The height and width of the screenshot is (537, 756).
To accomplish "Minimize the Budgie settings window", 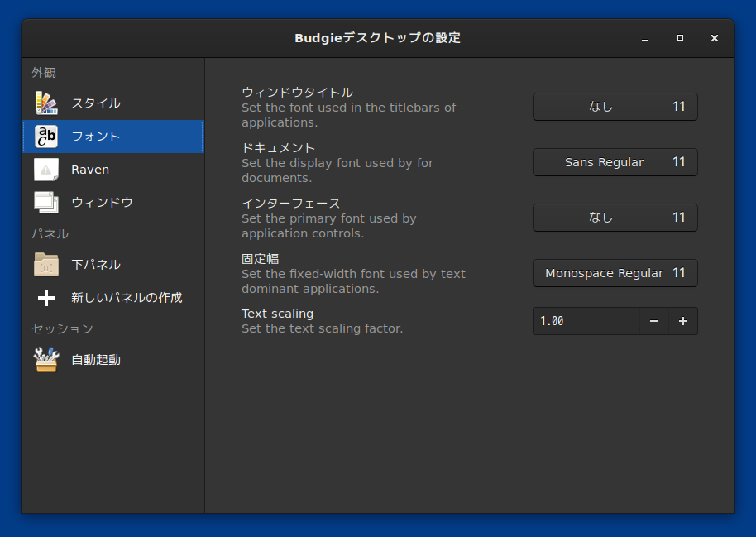I will coord(645,38).
